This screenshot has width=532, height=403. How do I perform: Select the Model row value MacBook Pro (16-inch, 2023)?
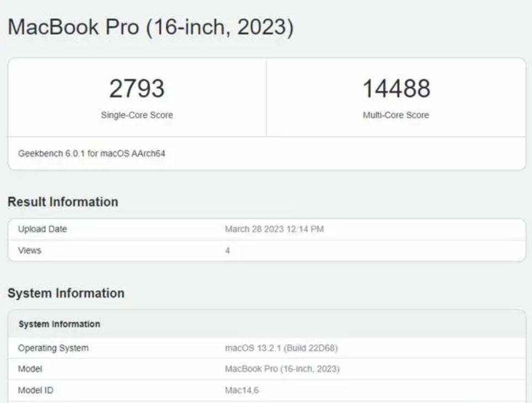point(283,369)
